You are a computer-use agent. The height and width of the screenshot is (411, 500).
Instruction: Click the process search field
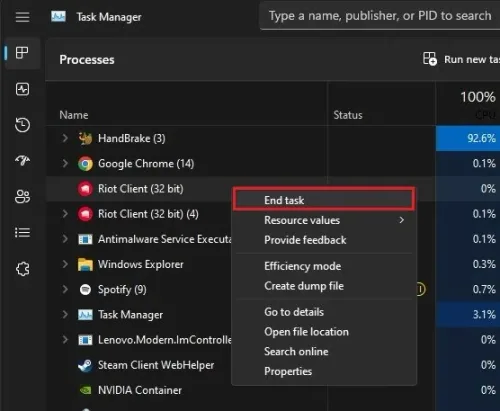pyautogui.click(x=380, y=16)
